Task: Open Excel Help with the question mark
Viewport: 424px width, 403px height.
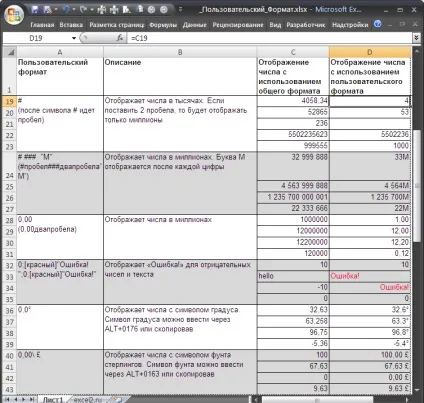Action: (378, 24)
